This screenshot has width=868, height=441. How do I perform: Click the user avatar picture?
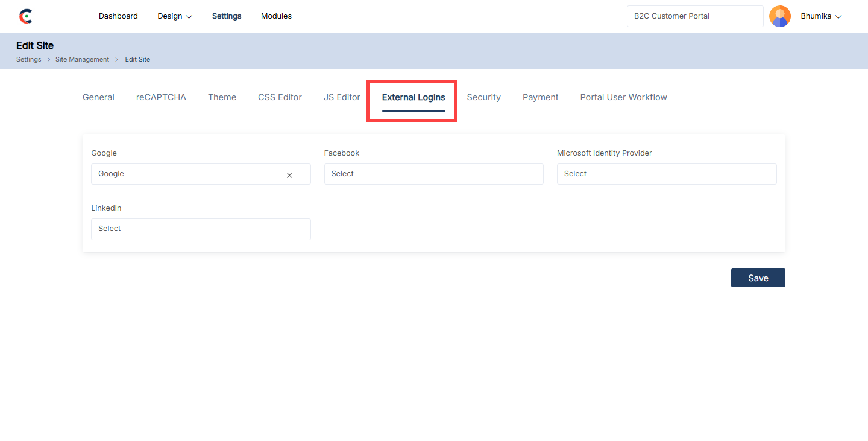pyautogui.click(x=779, y=16)
